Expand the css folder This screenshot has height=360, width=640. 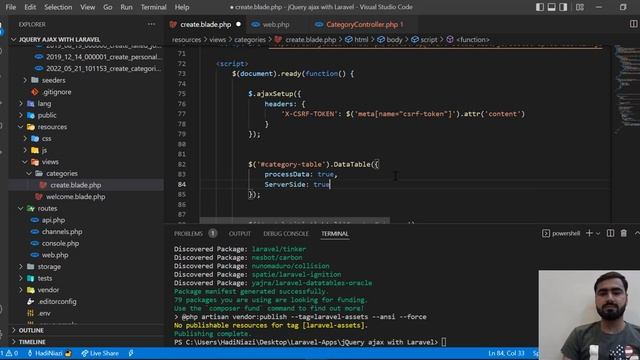click(x=46, y=138)
